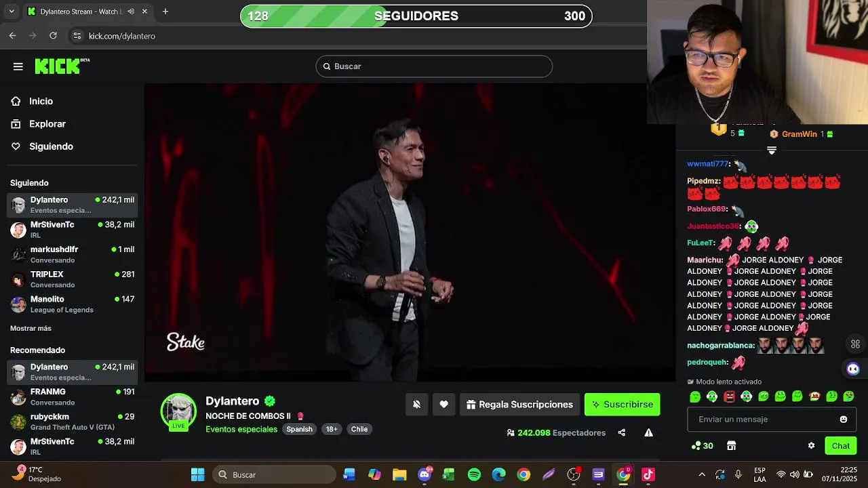Open Discord from the taskbar
The height and width of the screenshot is (488, 868).
425,474
